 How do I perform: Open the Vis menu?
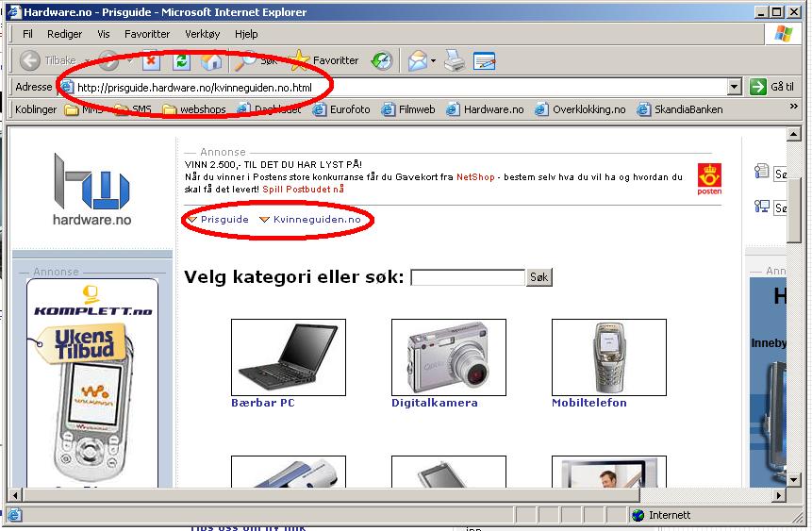tap(104, 34)
